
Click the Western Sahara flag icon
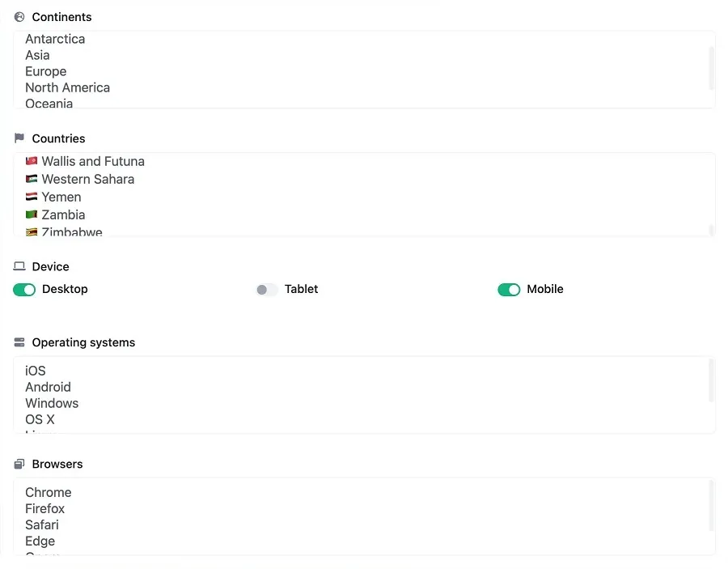pos(32,179)
